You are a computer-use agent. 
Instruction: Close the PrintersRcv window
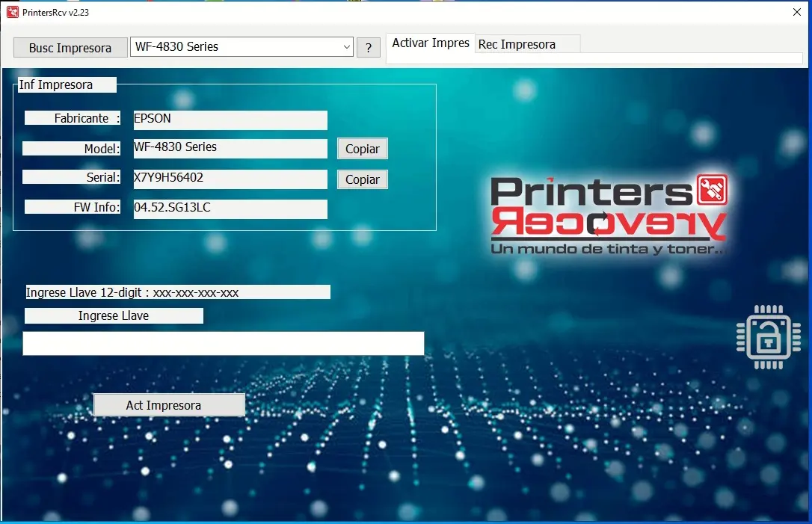[796, 13]
